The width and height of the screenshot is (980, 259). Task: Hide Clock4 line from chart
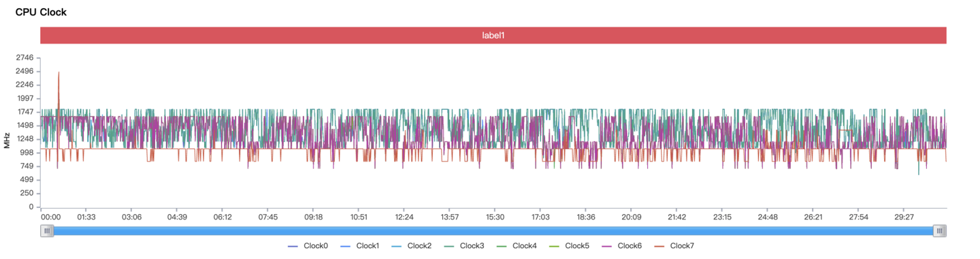point(516,246)
